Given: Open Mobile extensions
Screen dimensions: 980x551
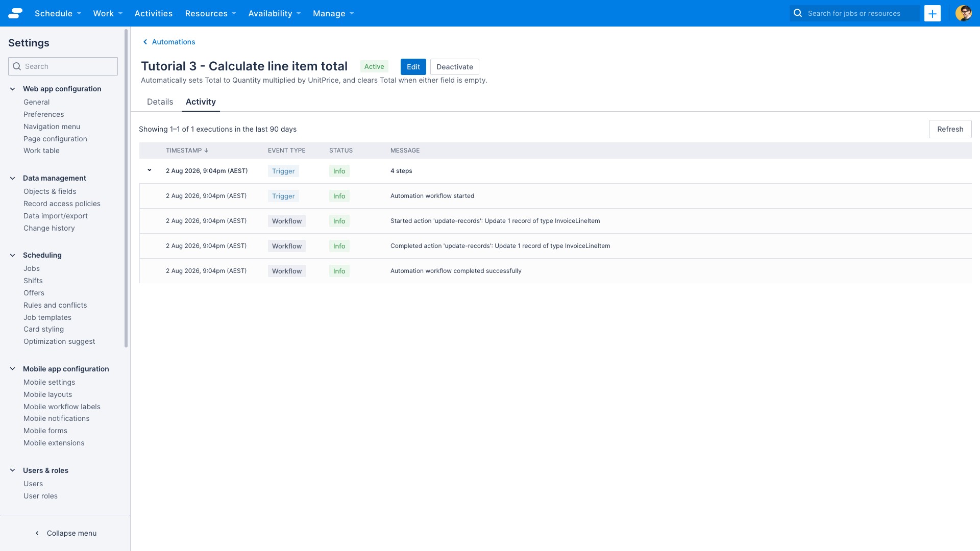Looking at the screenshot, I should [54, 443].
